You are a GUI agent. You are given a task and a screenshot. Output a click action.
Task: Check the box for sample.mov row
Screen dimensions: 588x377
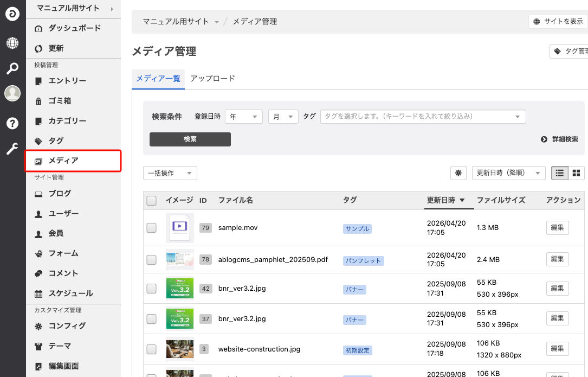(152, 228)
